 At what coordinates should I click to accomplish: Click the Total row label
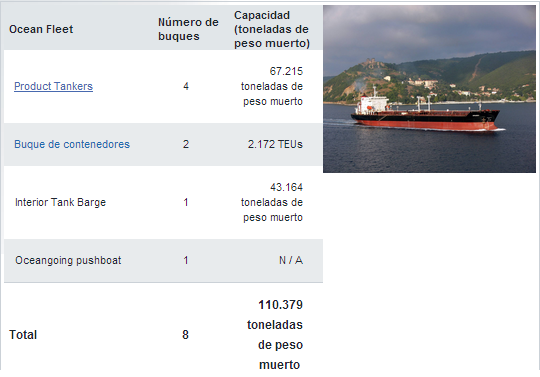(23, 335)
